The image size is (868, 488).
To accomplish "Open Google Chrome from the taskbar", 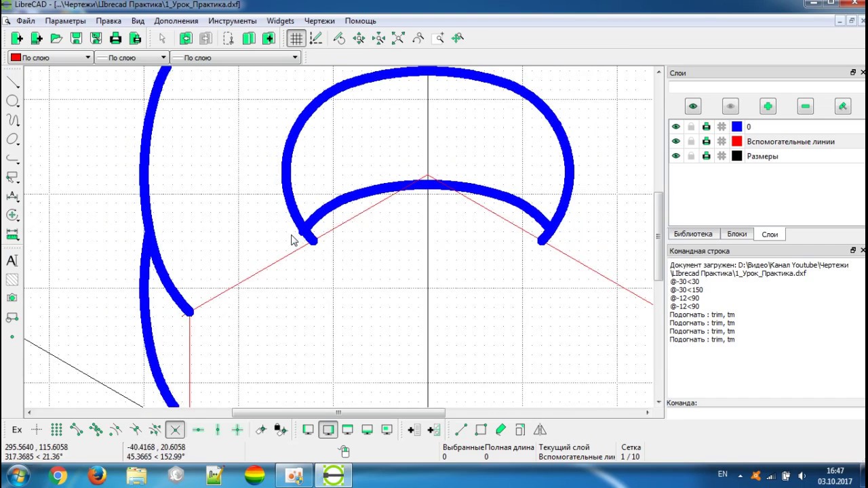I will click(58, 476).
